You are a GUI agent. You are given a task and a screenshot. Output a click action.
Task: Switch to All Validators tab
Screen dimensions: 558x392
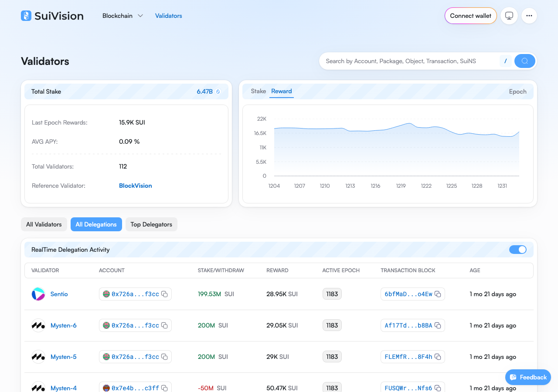click(x=44, y=224)
